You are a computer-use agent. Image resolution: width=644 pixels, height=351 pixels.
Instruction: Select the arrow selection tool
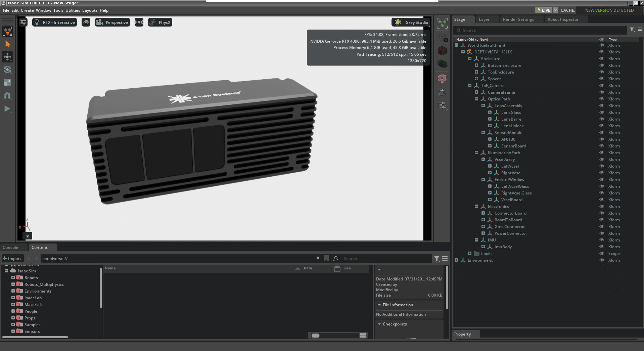pos(7,44)
